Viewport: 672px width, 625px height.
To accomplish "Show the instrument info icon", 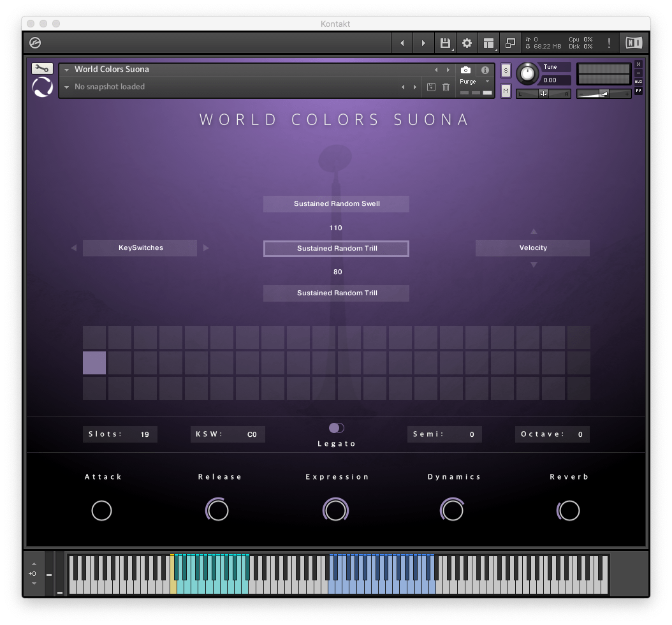I will pos(485,70).
